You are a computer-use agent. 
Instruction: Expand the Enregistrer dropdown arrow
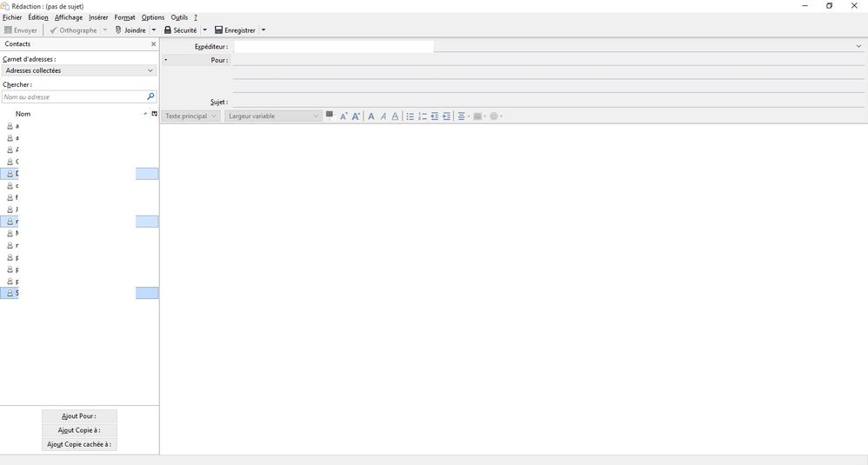click(264, 30)
